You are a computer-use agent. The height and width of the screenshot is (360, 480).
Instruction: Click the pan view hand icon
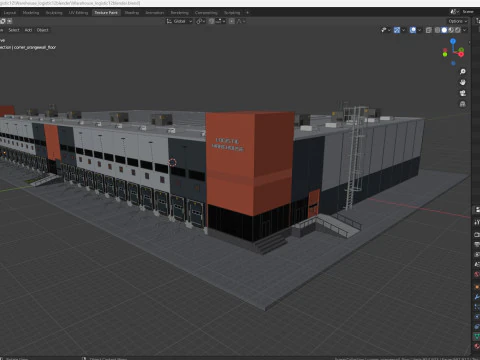coord(463,82)
